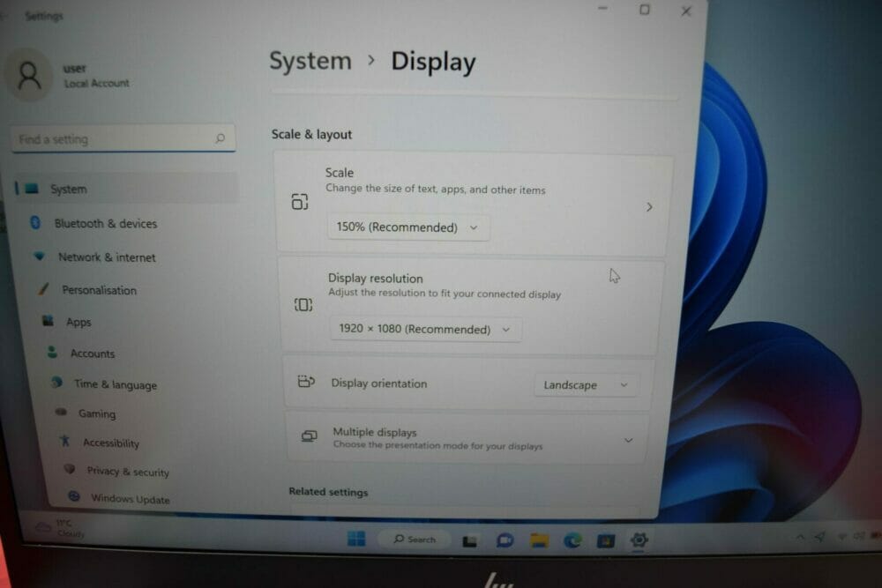Open Apps settings page
Screen dimensions: 882x588
click(x=78, y=322)
